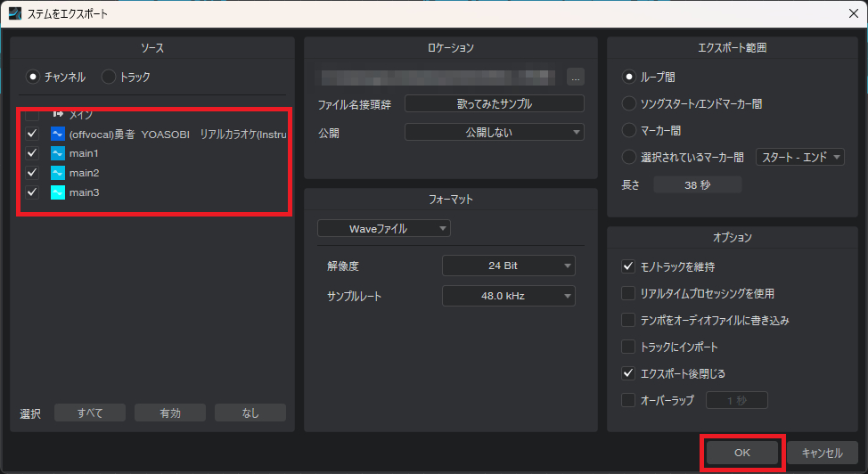Select the ループ間 export range option
Viewport: 868px width, 474px height.
(629, 77)
